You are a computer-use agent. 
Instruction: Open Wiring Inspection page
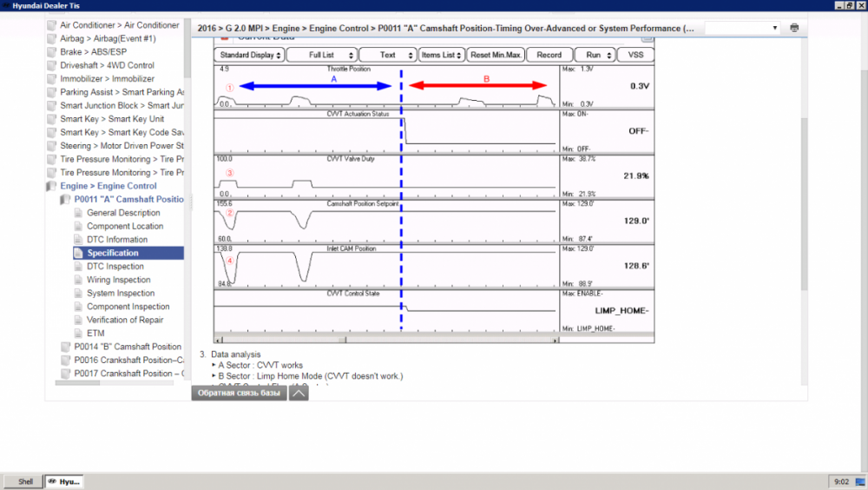[118, 280]
